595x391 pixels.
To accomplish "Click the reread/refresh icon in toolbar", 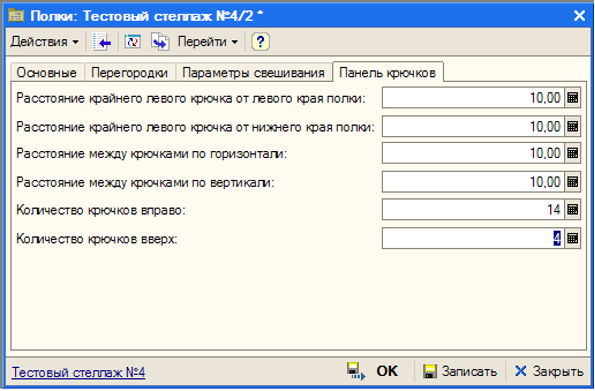I will [x=133, y=41].
